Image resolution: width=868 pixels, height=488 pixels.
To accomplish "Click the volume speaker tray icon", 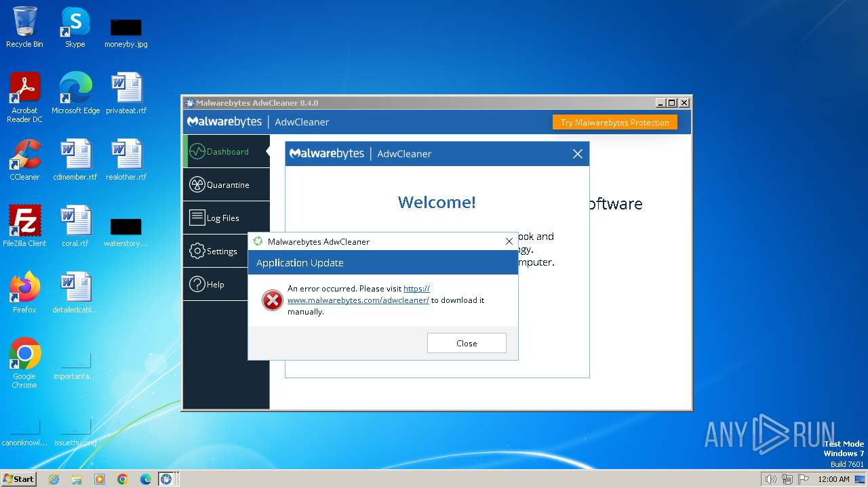I will click(x=771, y=479).
